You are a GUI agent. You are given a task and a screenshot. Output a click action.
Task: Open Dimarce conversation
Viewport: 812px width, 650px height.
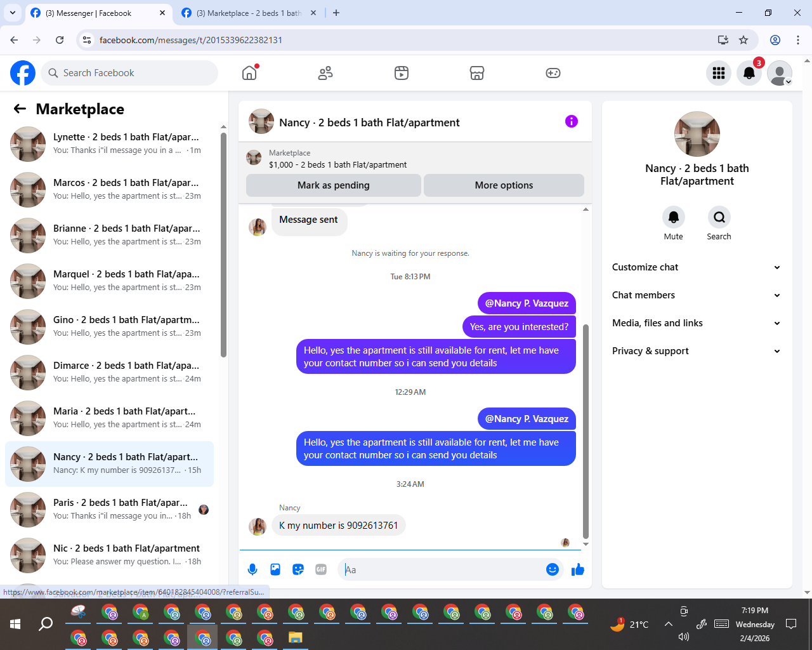click(x=109, y=373)
